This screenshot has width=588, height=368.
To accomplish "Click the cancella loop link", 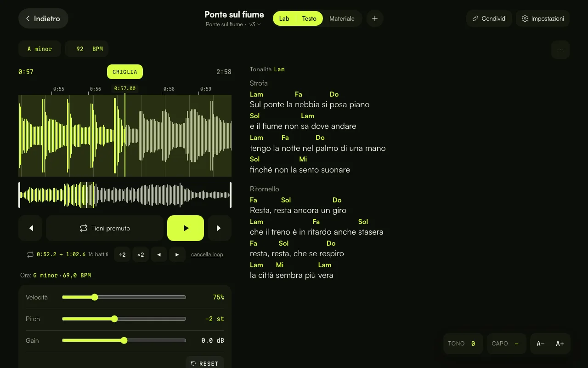I will pyautogui.click(x=207, y=254).
